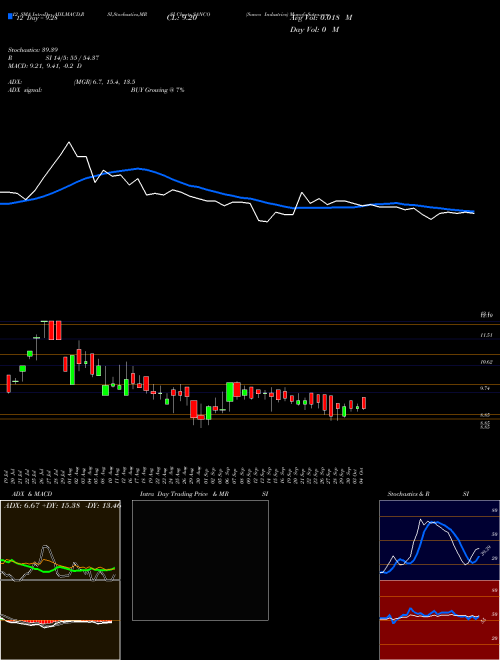Click the tall green candle in early September
500x660 pixels.
(230, 392)
